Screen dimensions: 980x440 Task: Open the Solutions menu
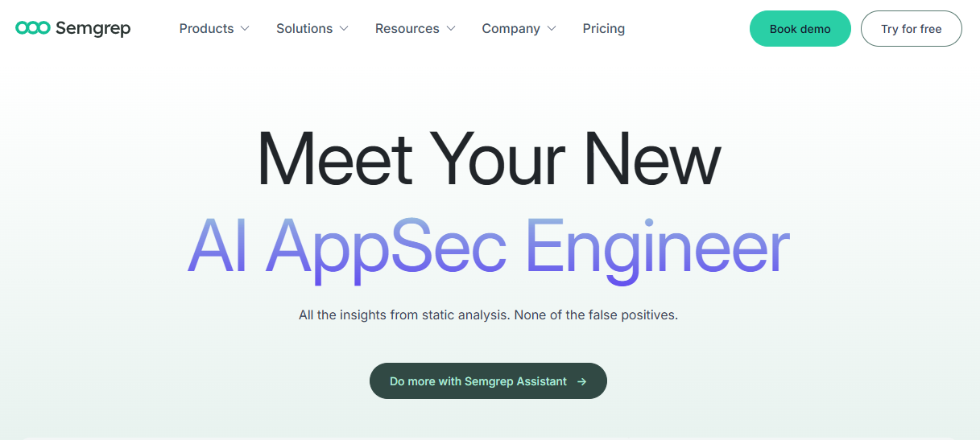click(x=304, y=29)
